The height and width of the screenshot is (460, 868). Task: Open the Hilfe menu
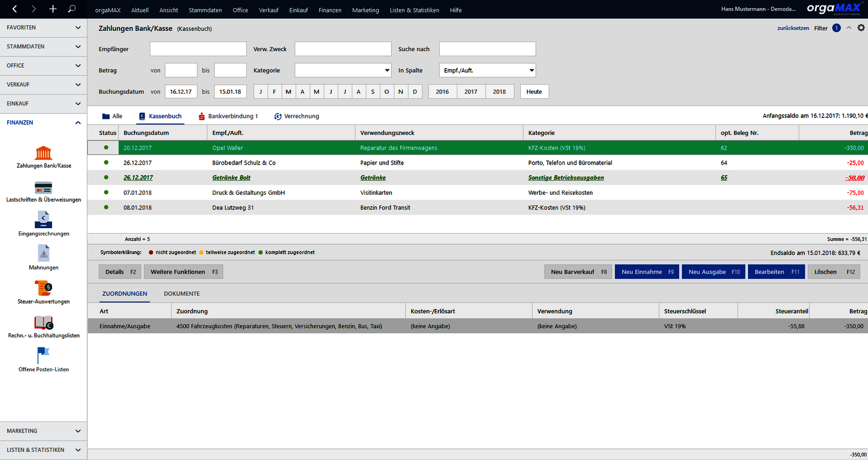pos(456,10)
